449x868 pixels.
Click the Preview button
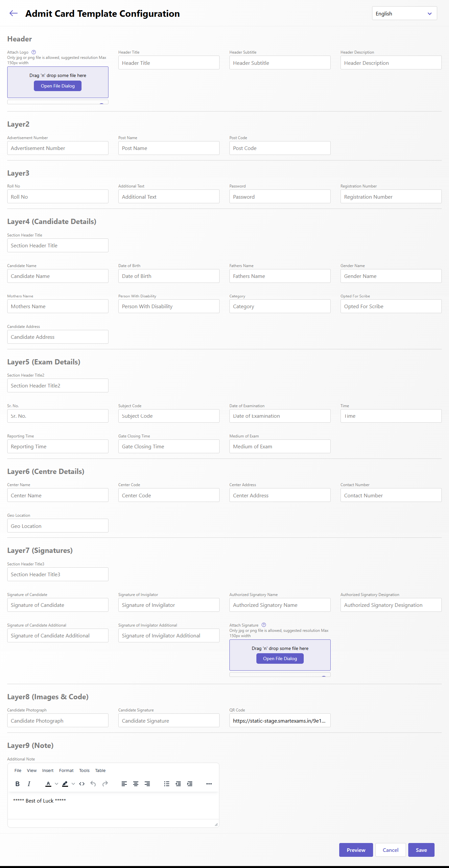[356, 850]
